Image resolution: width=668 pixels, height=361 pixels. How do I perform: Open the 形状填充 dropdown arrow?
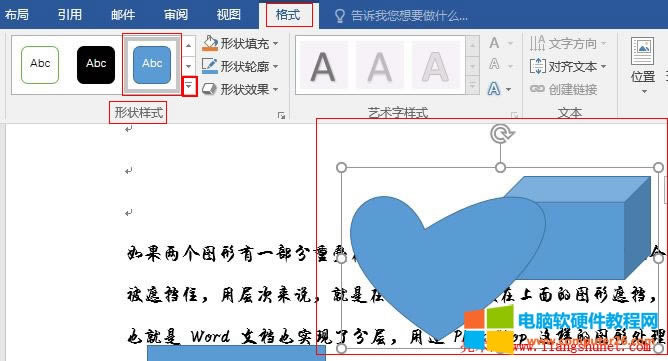click(x=276, y=43)
